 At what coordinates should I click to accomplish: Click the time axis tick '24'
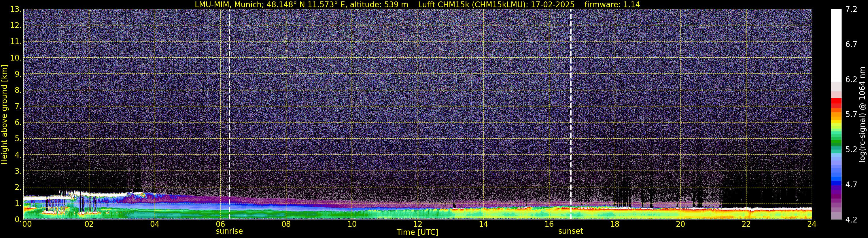click(812, 224)
